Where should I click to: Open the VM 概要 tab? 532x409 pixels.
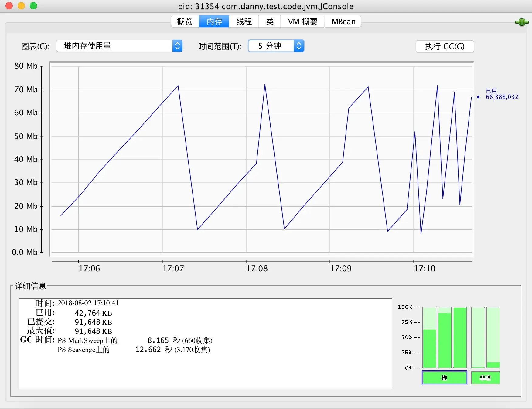(x=302, y=22)
